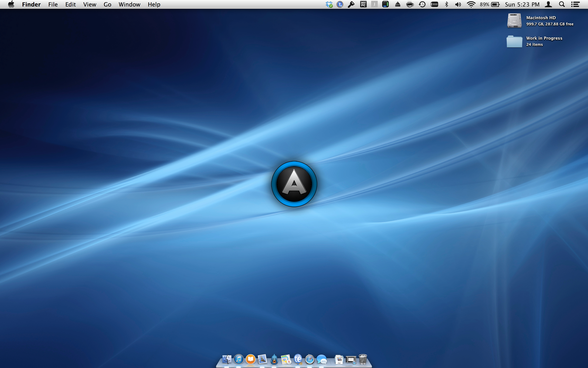
Task: Click the key-shaped menu bar icon
Action: (x=351, y=4)
